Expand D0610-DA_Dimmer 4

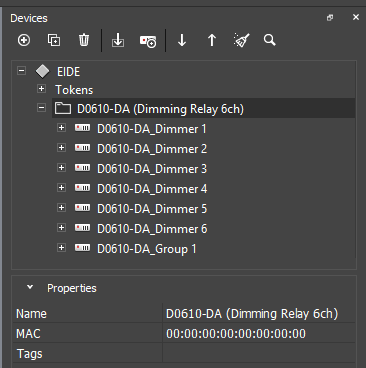point(61,188)
